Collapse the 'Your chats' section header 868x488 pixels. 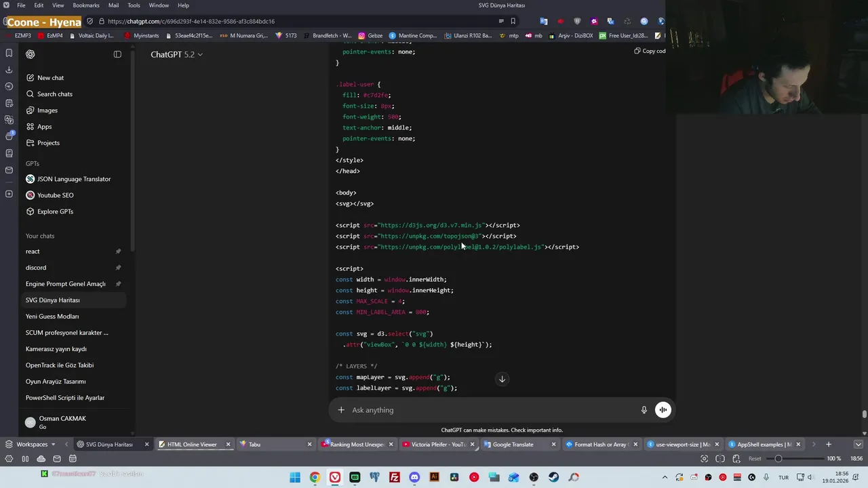click(40, 236)
